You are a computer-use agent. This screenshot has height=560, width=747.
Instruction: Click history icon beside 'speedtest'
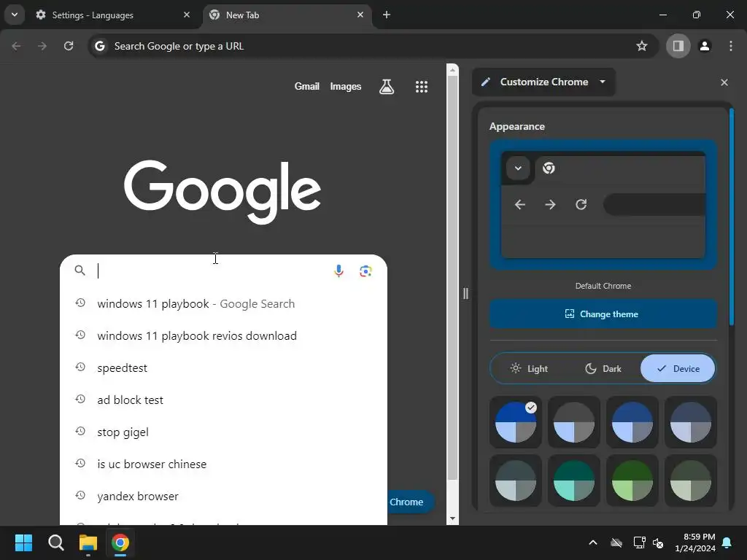[80, 367]
